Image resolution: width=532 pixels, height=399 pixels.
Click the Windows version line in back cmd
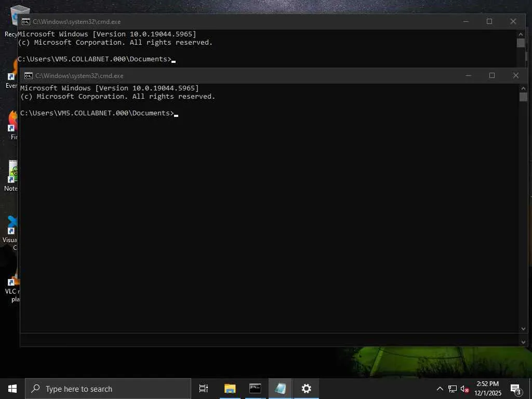coord(107,34)
